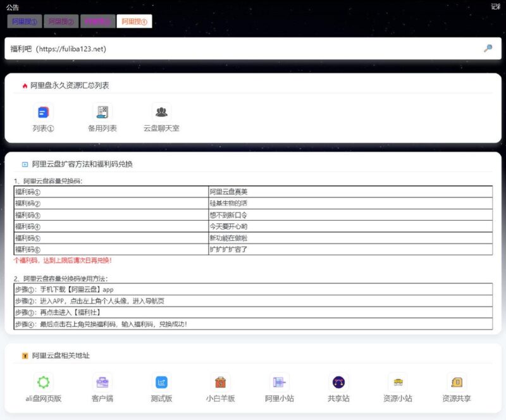This screenshot has height=420, width=506.
Task: Click the 备用列表 label
Action: (x=102, y=128)
